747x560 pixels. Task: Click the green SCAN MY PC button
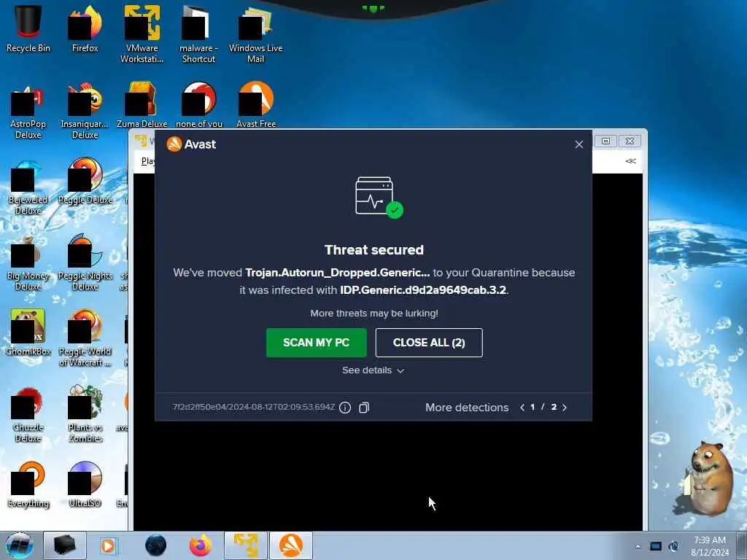pos(317,343)
